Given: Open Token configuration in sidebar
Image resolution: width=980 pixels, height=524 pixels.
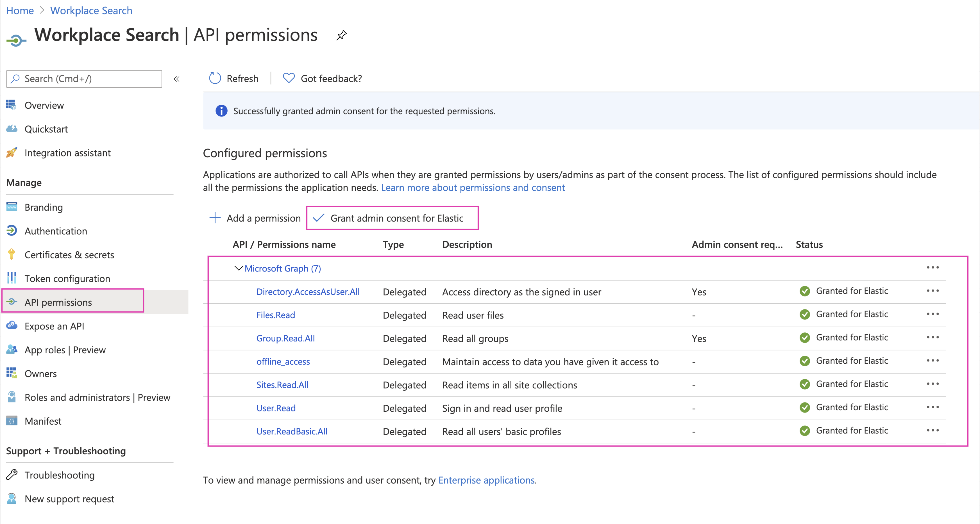Looking at the screenshot, I should [67, 279].
